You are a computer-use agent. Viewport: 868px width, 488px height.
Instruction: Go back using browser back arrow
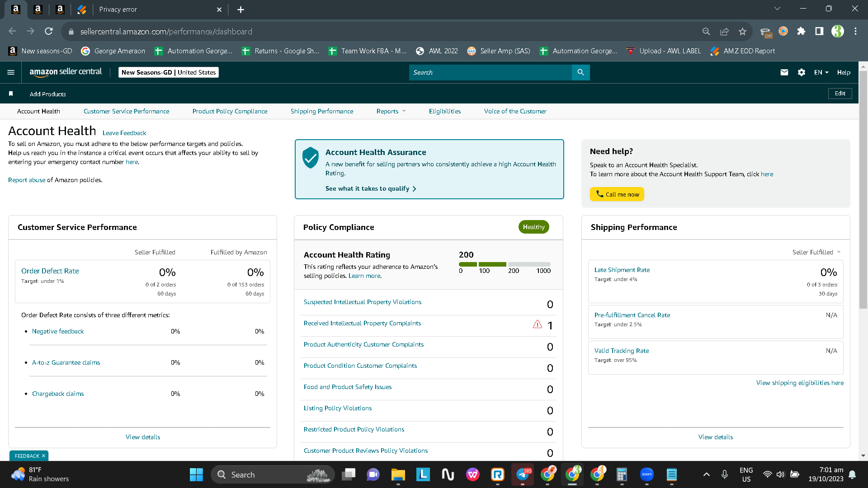click(x=13, y=31)
